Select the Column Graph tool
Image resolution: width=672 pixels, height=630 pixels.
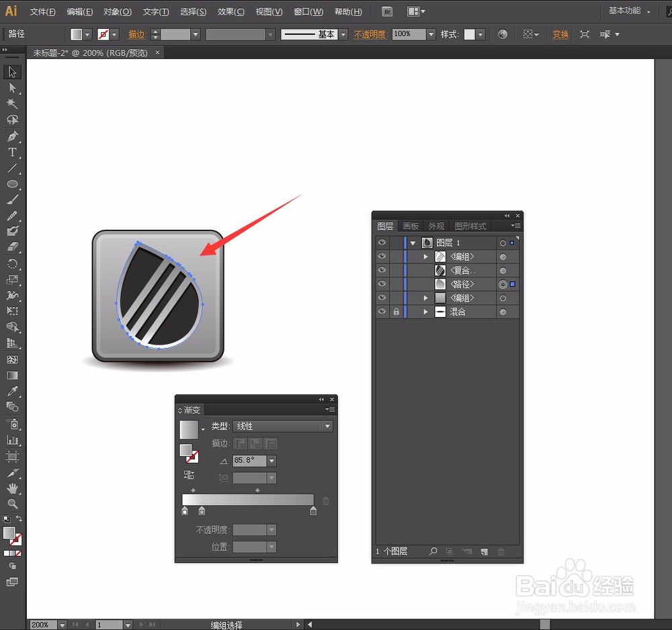click(x=12, y=440)
